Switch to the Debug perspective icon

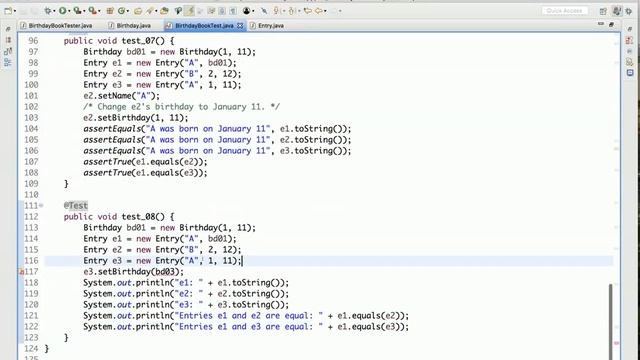point(629,11)
